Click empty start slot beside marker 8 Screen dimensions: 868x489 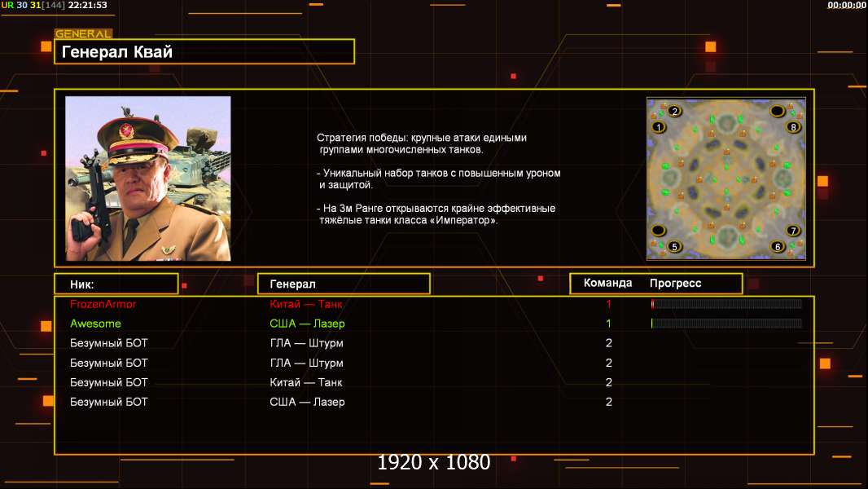(x=778, y=111)
